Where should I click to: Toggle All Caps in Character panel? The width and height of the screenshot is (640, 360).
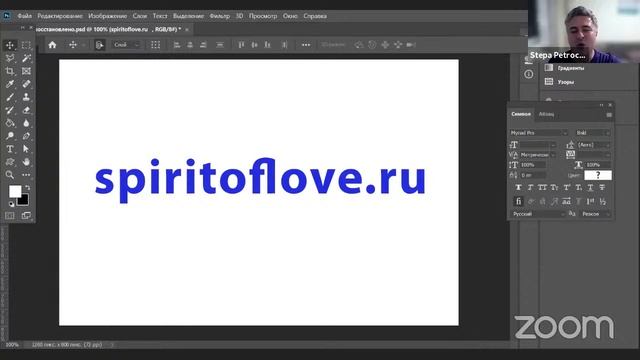click(x=542, y=187)
